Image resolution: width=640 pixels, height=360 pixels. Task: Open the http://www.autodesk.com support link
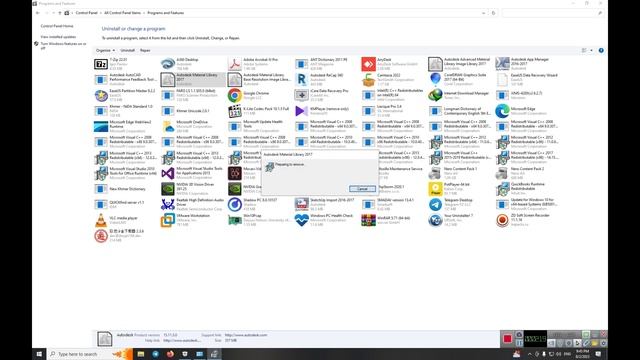[x=246, y=335]
